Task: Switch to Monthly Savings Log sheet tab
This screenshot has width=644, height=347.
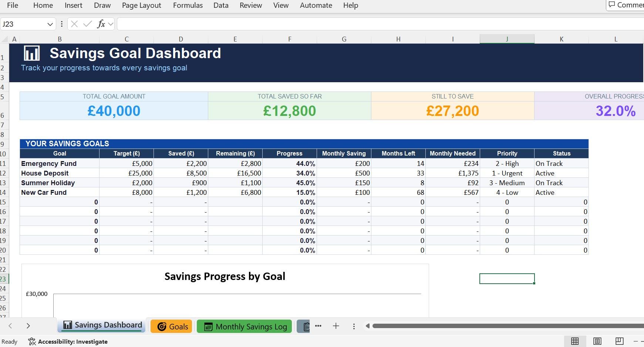Action: click(x=244, y=326)
